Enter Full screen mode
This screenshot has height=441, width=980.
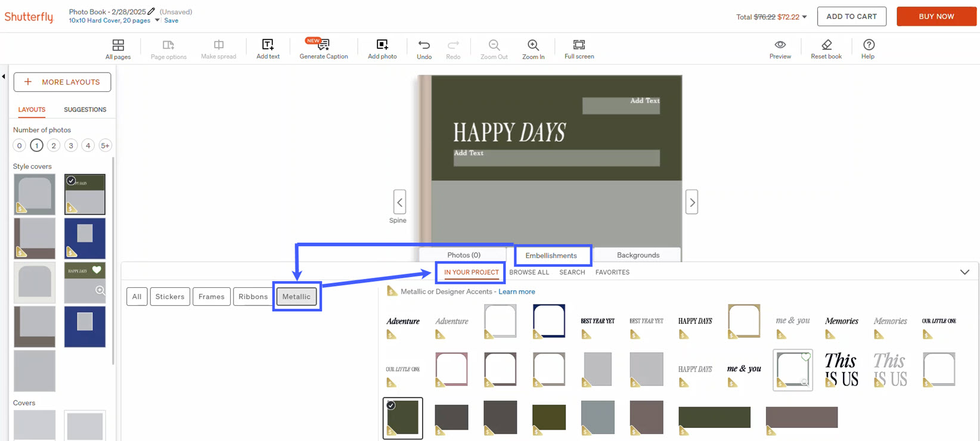point(579,45)
